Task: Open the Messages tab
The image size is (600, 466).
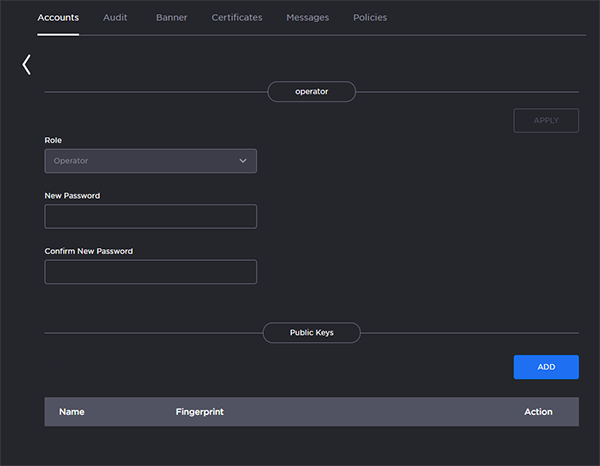Action: pyautogui.click(x=307, y=18)
